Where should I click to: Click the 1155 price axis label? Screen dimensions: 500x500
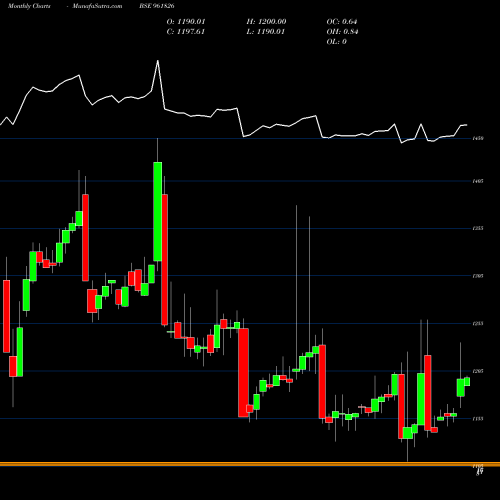478,419
